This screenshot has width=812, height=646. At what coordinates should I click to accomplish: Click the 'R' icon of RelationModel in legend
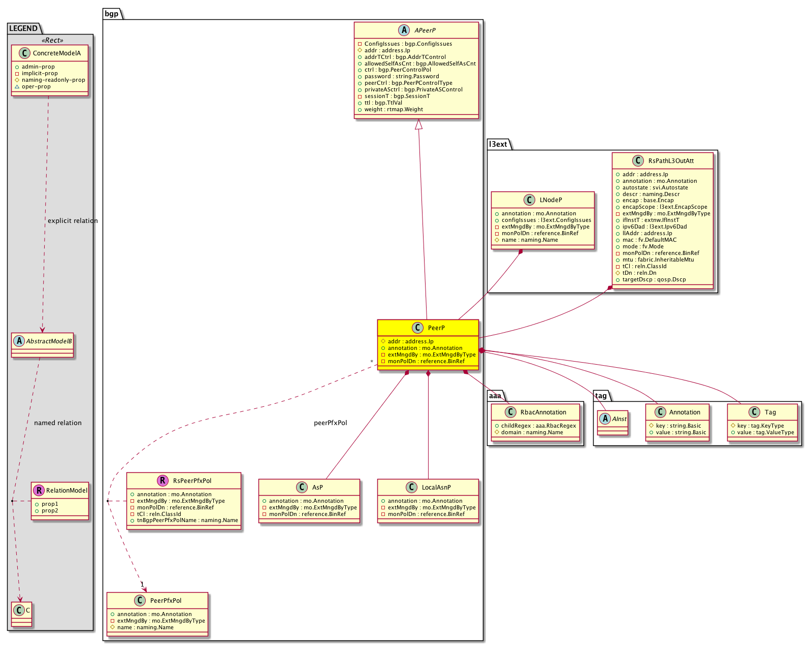39,490
